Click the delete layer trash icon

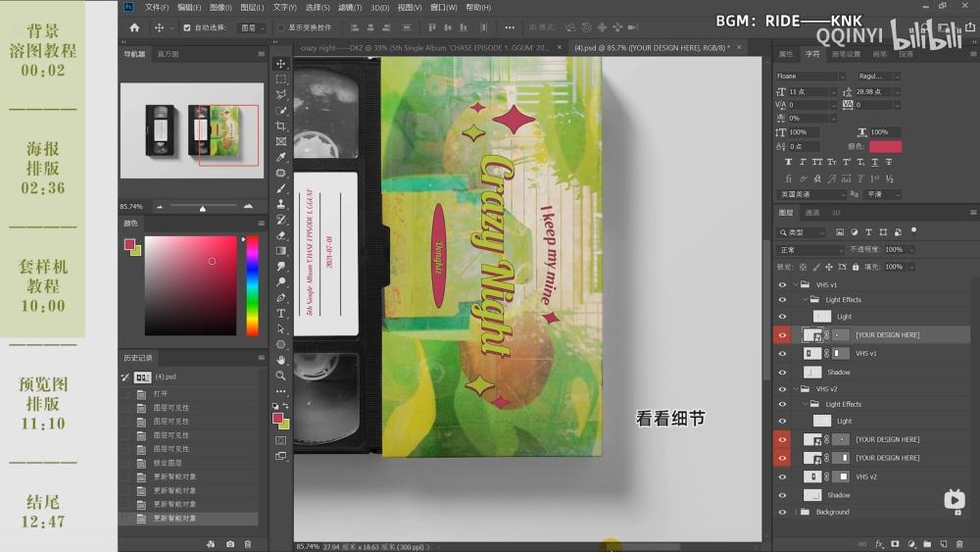coord(960,544)
